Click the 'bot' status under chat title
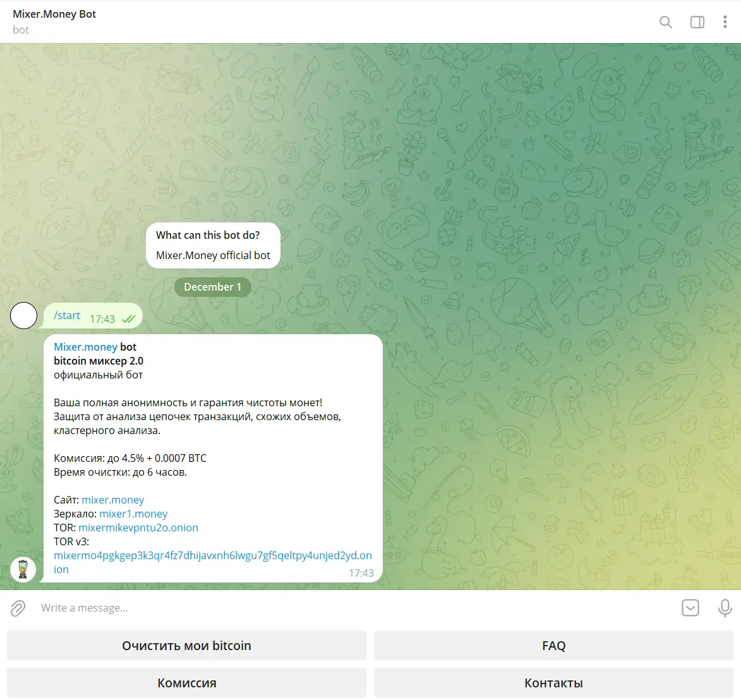The height and width of the screenshot is (700, 741). 21,30
